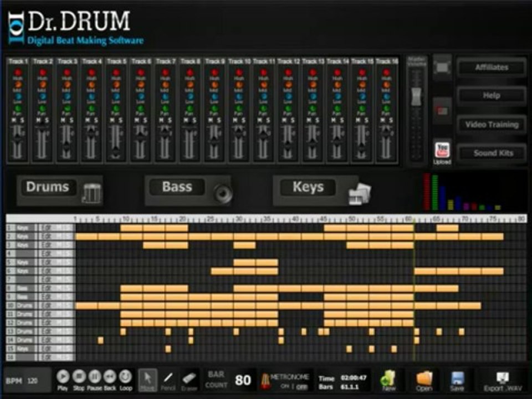The image size is (532, 399).
Task: Click Track 1 red High EQ knob
Action: tap(18, 72)
